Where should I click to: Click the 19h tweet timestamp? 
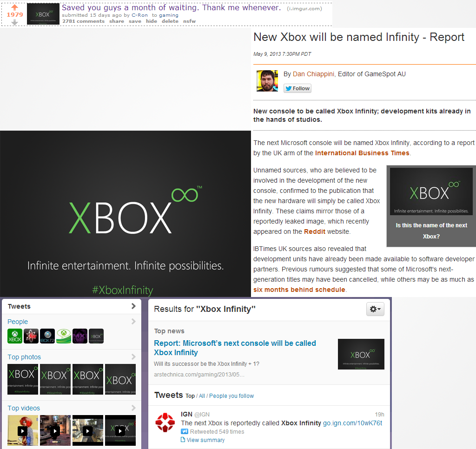click(x=379, y=415)
